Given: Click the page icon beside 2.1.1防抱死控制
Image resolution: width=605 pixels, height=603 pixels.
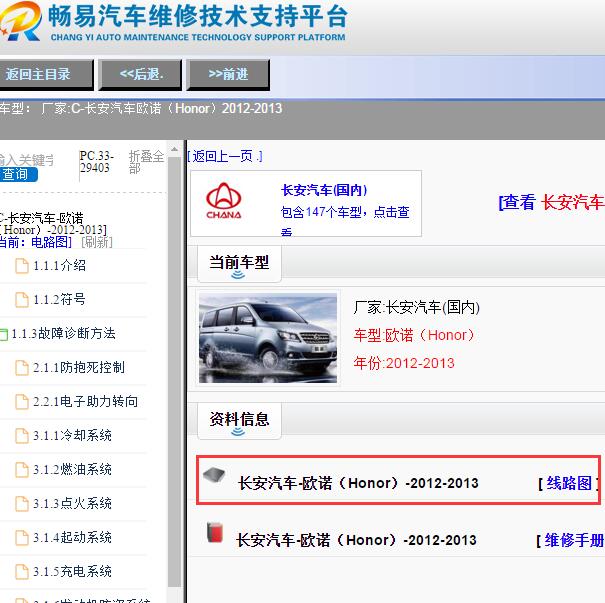Looking at the screenshot, I should tap(22, 367).
